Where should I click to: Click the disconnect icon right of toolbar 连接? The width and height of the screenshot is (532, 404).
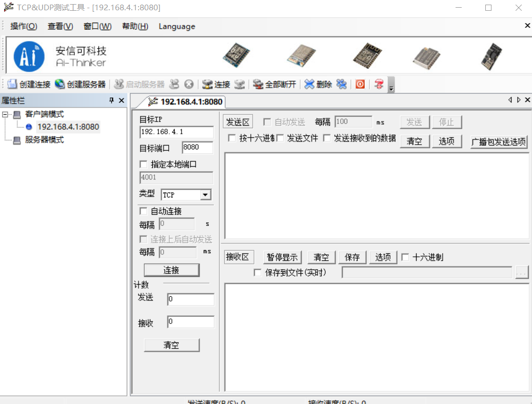click(240, 84)
